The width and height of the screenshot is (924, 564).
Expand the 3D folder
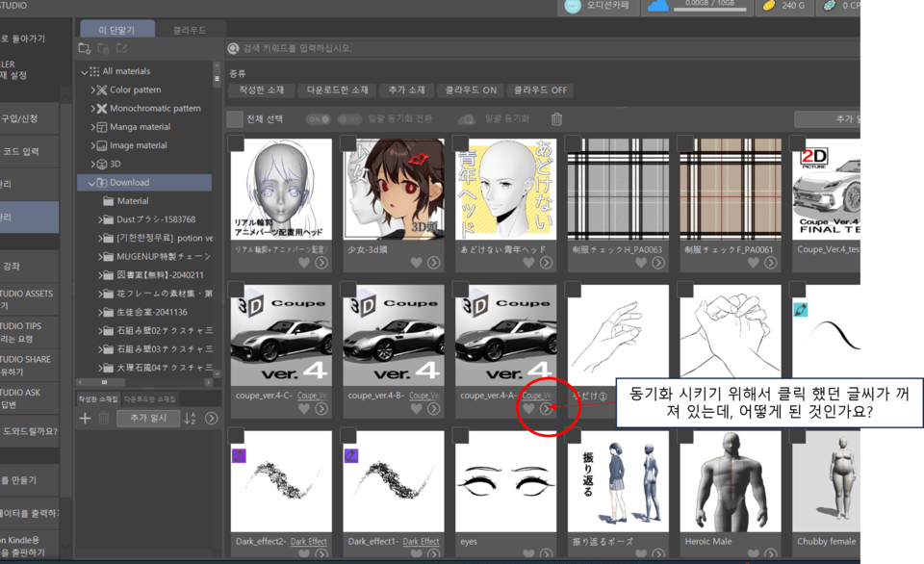point(92,164)
